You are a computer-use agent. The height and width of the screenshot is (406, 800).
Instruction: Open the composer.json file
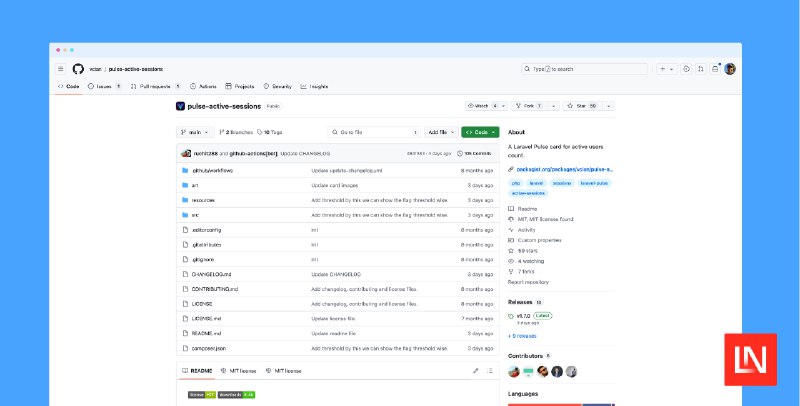[x=209, y=348]
